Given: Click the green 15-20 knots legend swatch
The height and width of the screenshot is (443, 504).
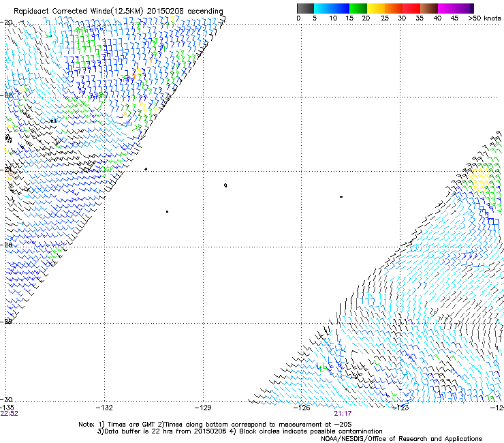Looking at the screenshot, I should point(358,8).
